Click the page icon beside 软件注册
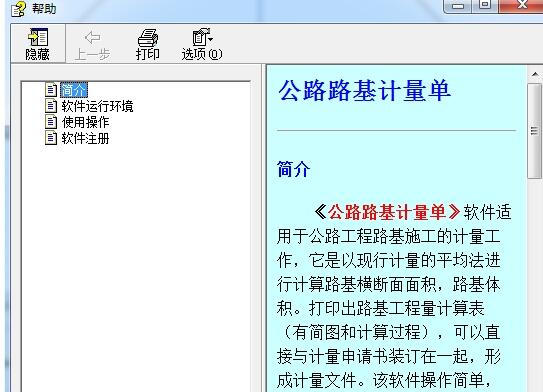Viewport: 543px width, 392px height. point(51,138)
